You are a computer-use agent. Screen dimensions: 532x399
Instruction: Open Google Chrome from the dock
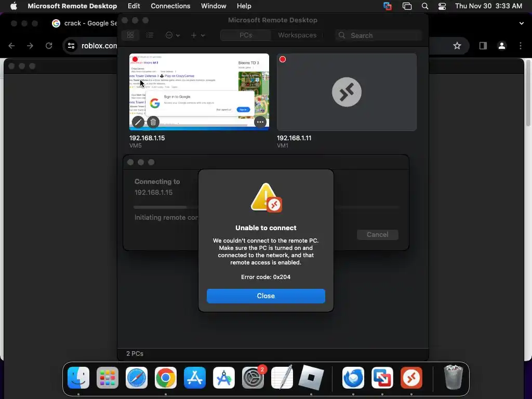(166, 378)
